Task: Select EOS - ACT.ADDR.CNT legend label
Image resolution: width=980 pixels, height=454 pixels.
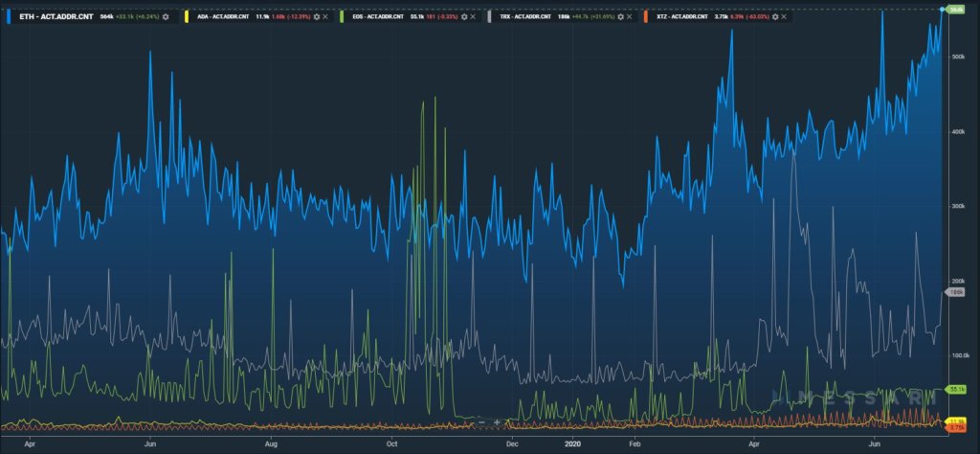Action: (x=377, y=17)
